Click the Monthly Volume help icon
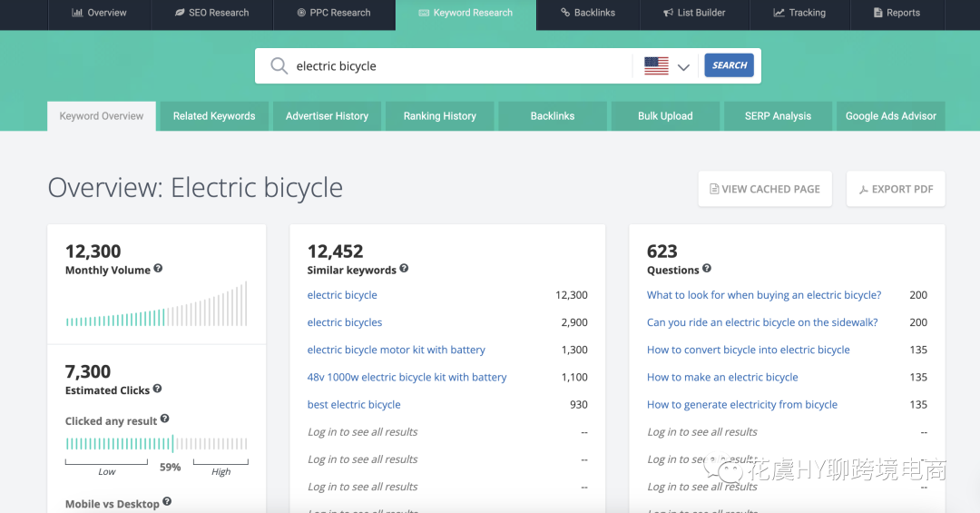This screenshot has width=980, height=513. (x=159, y=269)
